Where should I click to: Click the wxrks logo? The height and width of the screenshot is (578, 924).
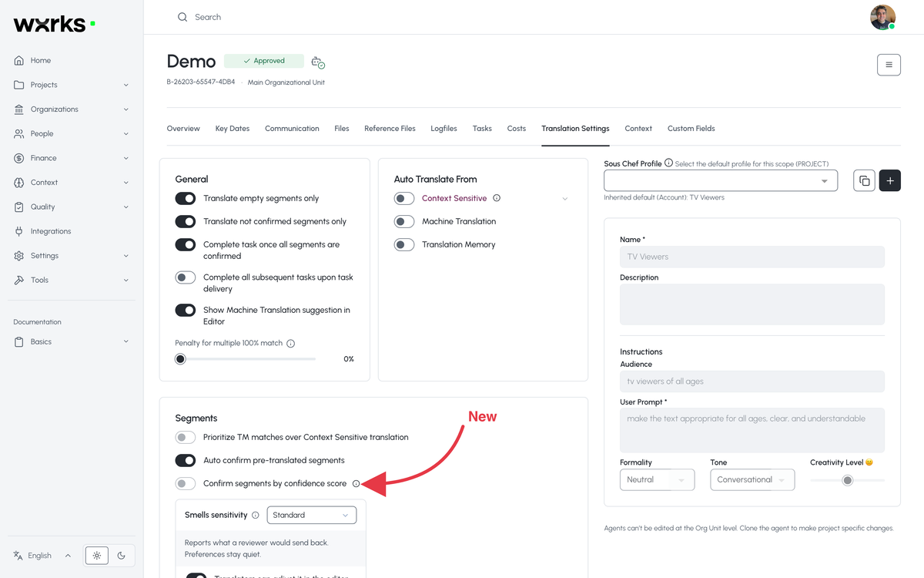point(54,25)
